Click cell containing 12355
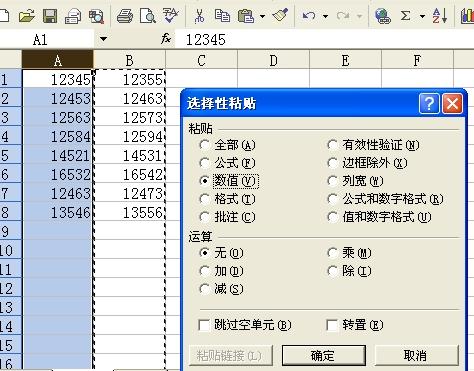474x371 pixels. 129,79
